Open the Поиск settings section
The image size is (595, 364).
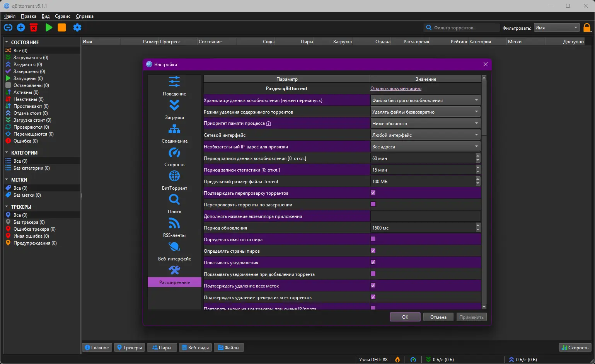[x=174, y=204]
